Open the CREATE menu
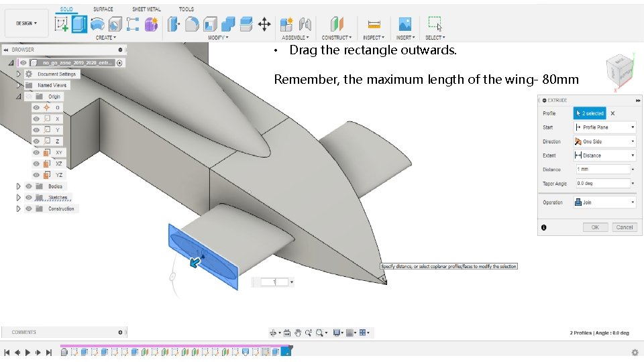 coord(106,38)
